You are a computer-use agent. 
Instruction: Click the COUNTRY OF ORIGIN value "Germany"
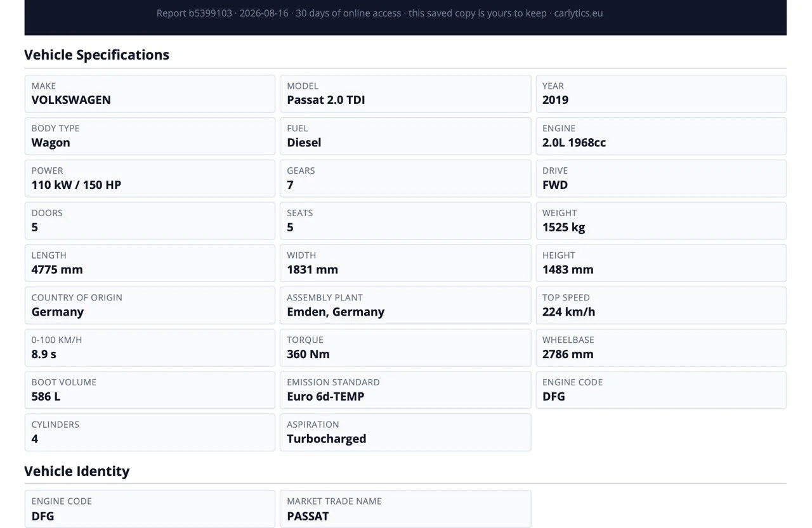click(x=58, y=312)
